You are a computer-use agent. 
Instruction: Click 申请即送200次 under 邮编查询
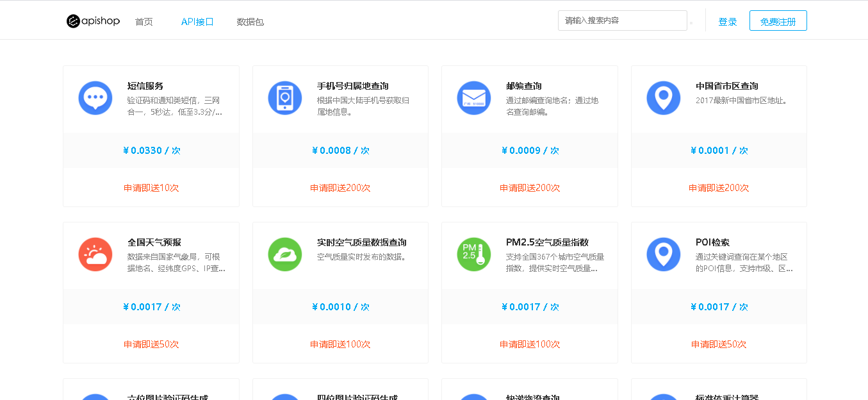tap(530, 188)
